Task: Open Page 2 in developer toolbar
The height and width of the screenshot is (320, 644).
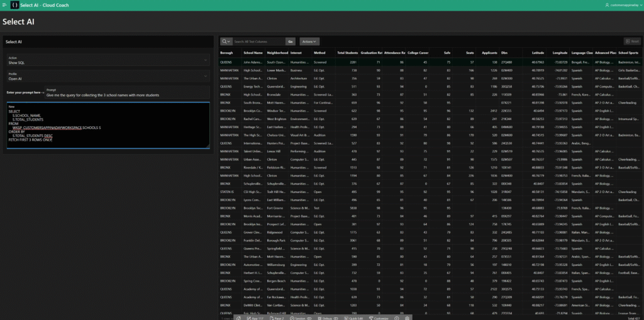Action: [277, 318]
